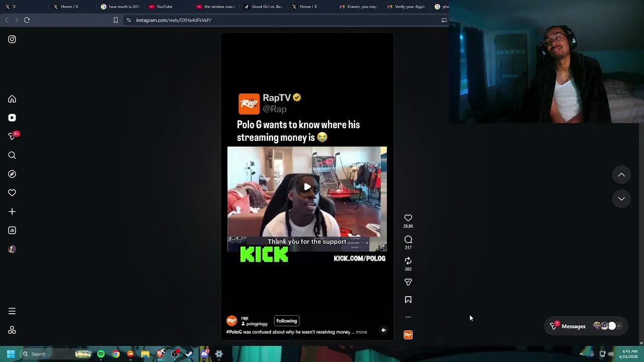This screenshot has width=644, height=362.
Task: Open the 'rap' account name link
Action: (245, 318)
